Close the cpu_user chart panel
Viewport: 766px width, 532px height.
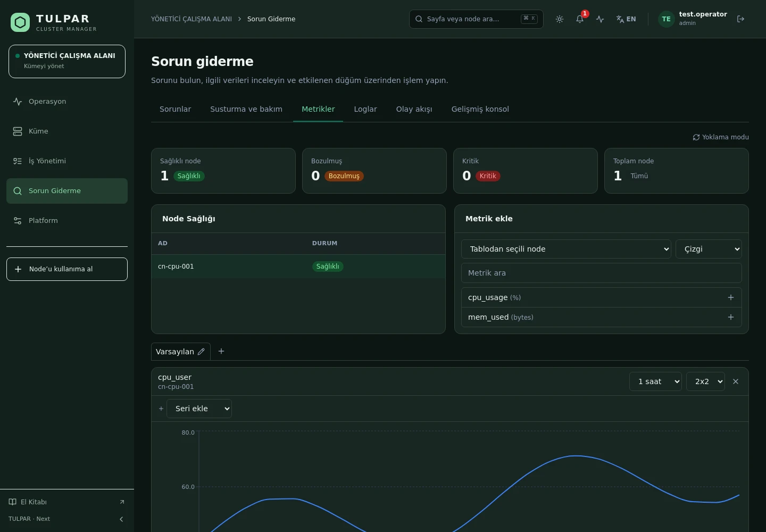tap(736, 381)
